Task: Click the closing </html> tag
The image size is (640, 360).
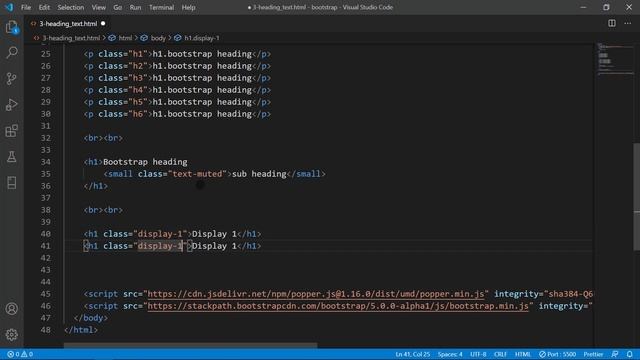Action: [81, 330]
